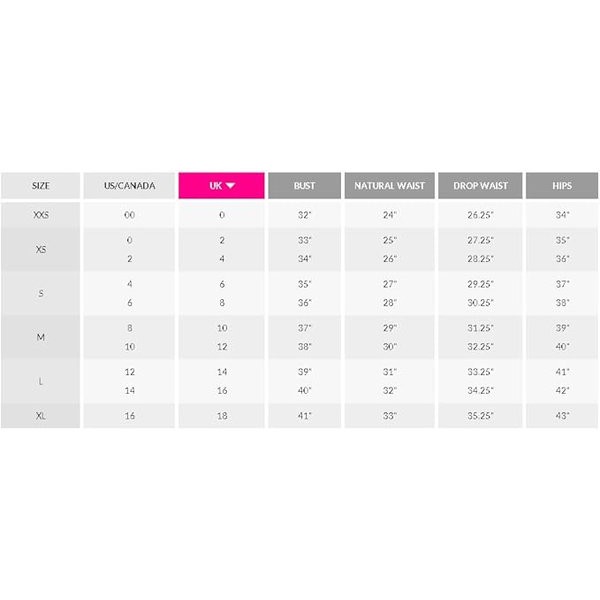Select the HIPS column header
The height and width of the screenshot is (600, 600).
coord(562,186)
